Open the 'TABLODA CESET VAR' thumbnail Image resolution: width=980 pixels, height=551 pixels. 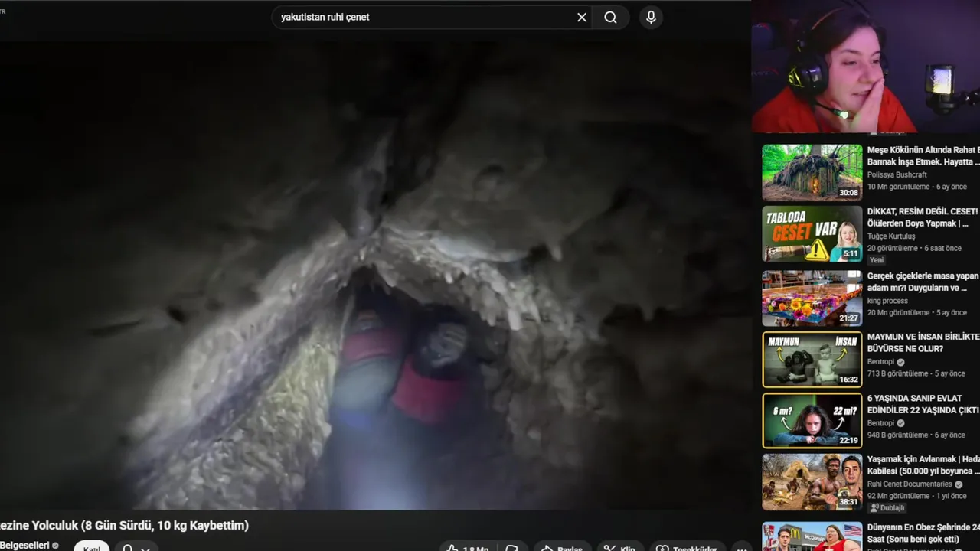(x=812, y=234)
